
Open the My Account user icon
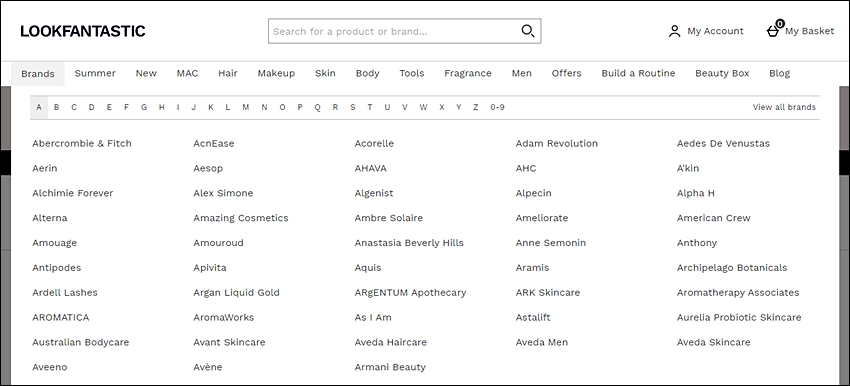click(674, 31)
